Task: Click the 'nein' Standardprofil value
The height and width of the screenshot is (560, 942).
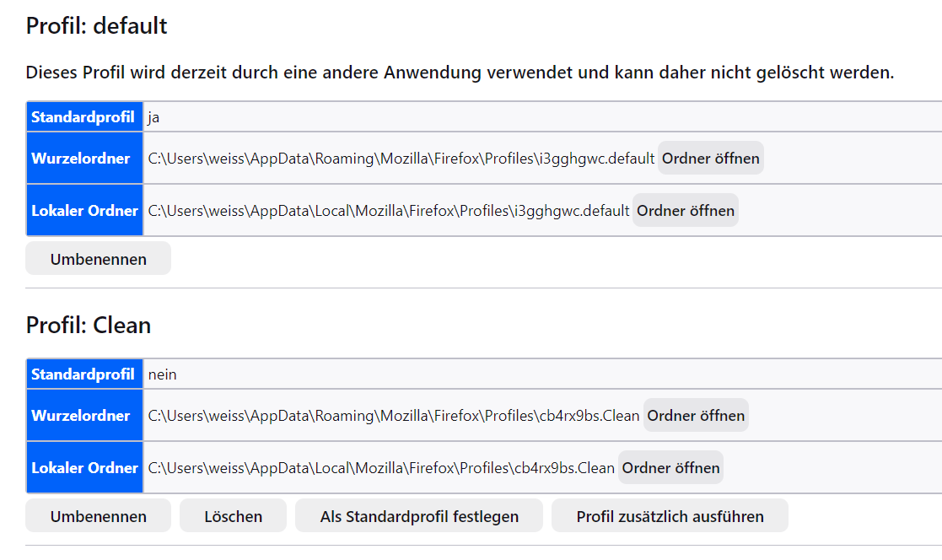Action: (x=163, y=374)
